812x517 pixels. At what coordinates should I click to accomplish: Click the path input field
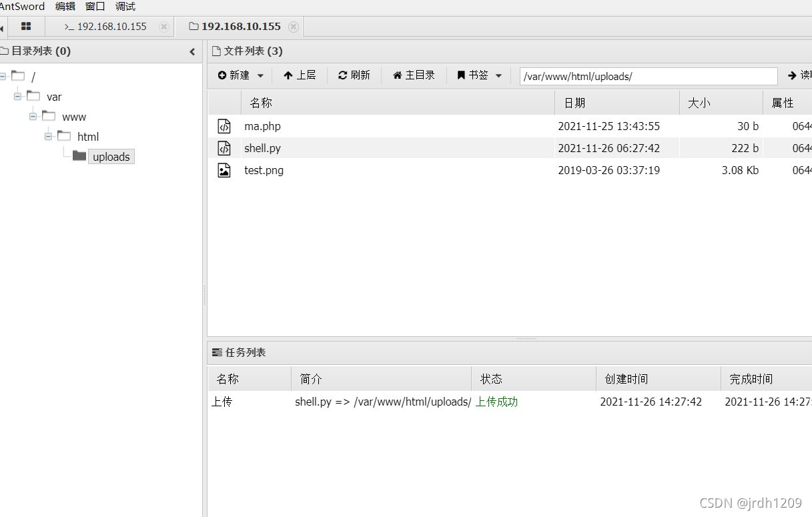click(649, 76)
